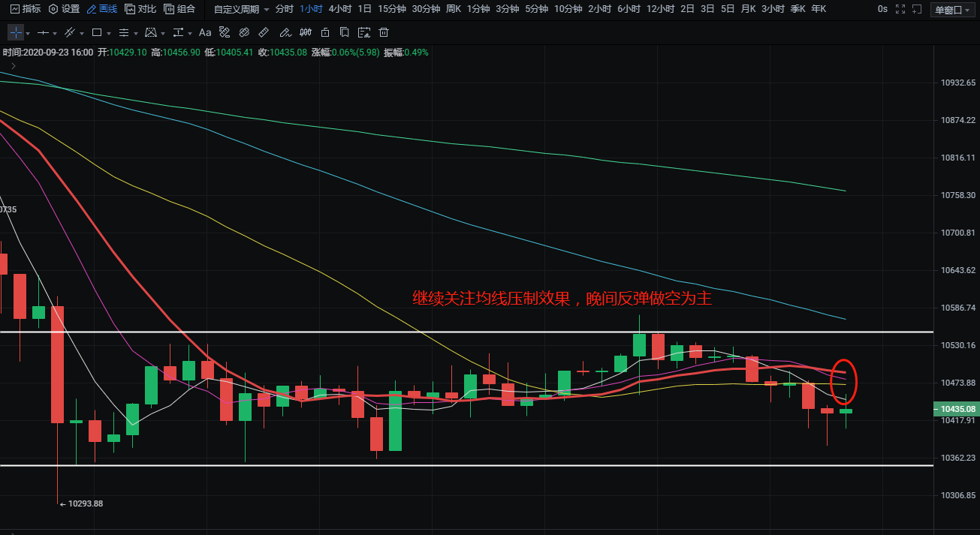The image size is (980, 535).
Task: Toggle the 指标 indicators panel
Action: (x=26, y=9)
